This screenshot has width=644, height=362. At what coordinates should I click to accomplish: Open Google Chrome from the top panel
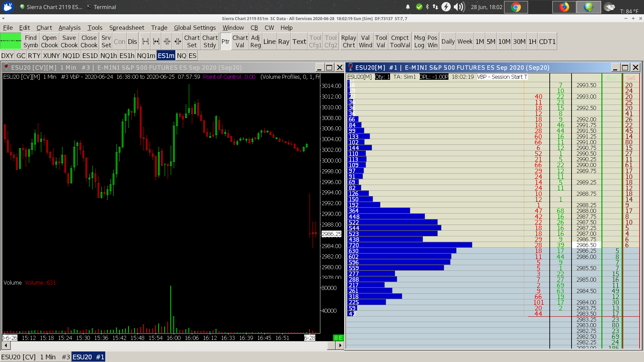[516, 7]
